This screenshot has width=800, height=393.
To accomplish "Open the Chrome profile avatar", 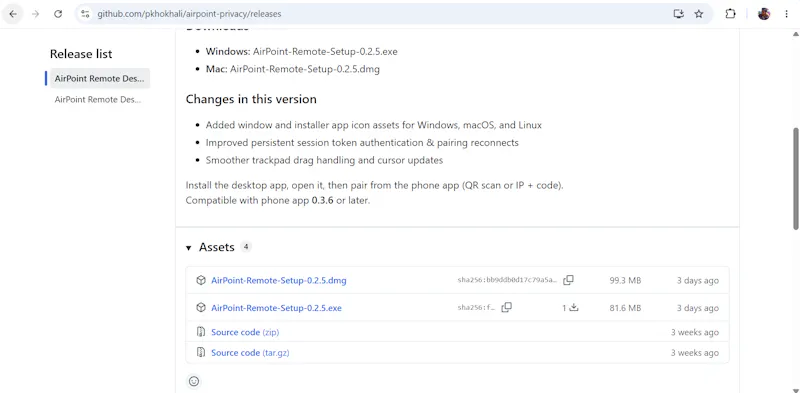I will (764, 14).
